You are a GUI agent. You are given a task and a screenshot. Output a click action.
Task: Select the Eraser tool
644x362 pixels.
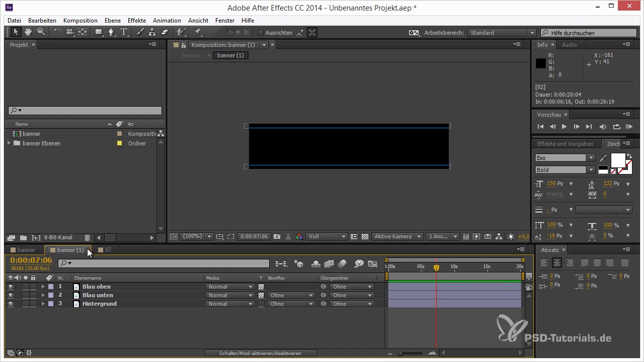[165, 32]
